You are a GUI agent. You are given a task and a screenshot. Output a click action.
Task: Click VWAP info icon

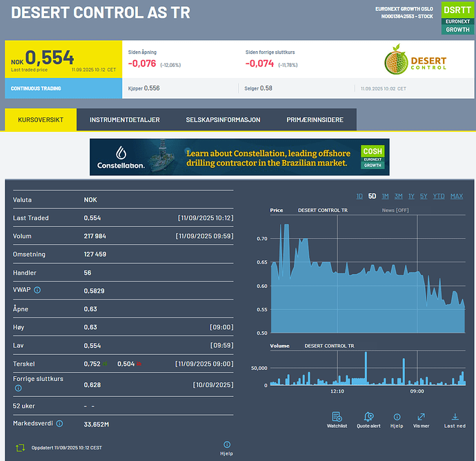pyautogui.click(x=37, y=290)
